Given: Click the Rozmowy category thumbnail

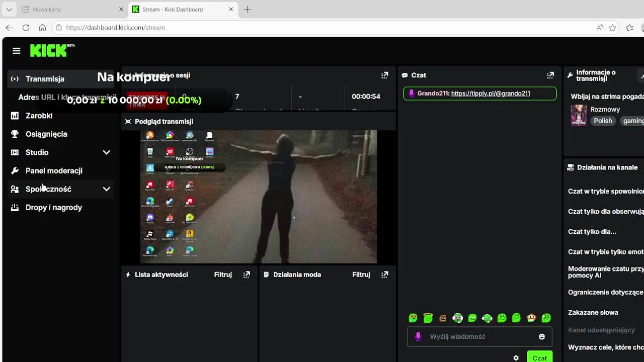Looking at the screenshot, I should point(579,115).
